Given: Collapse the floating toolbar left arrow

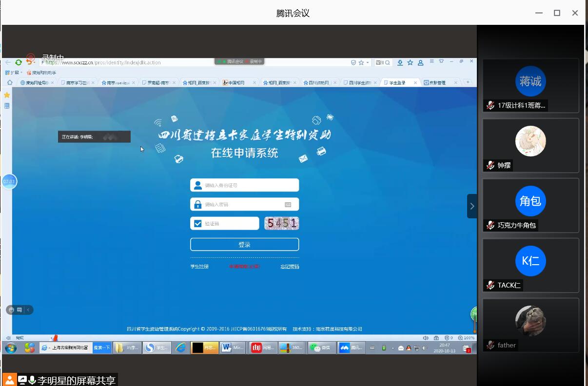Looking at the screenshot, I should click(x=28, y=309).
